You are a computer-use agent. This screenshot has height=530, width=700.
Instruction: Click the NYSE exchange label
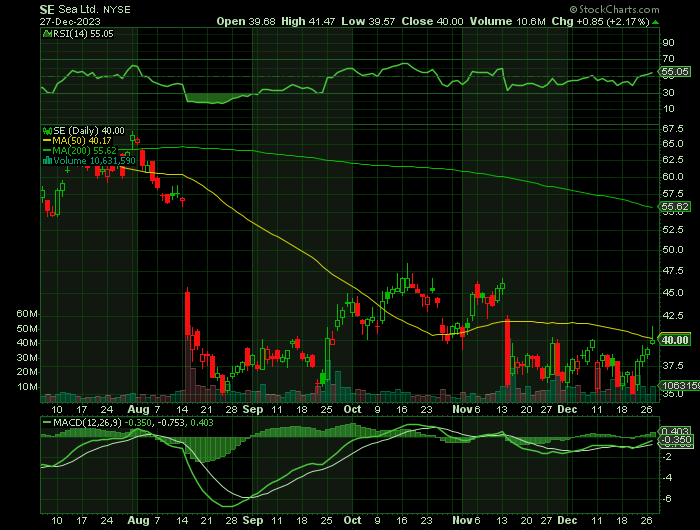click(x=117, y=10)
